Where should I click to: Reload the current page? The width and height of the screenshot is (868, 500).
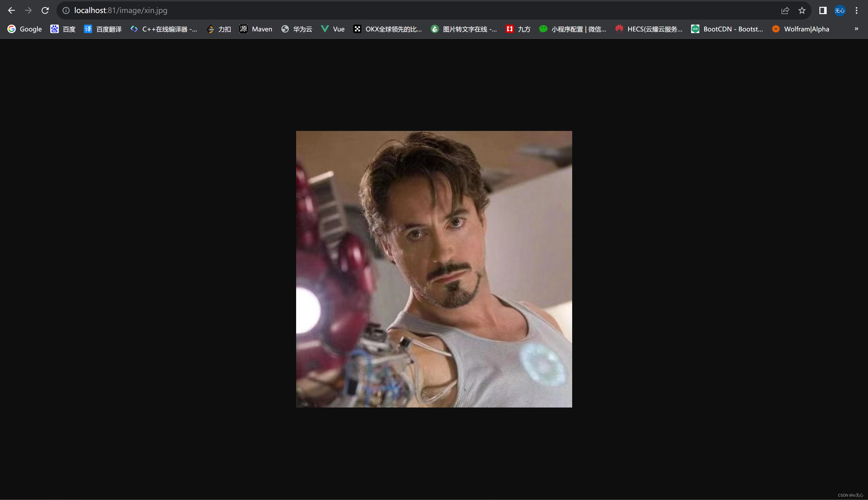tap(45, 11)
